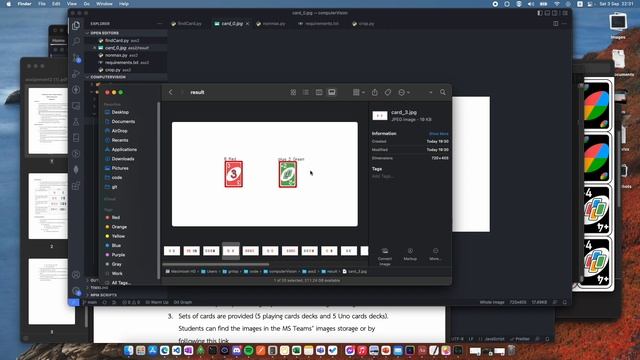
Task: Open Spotify from the Dock
Action: click(249, 350)
